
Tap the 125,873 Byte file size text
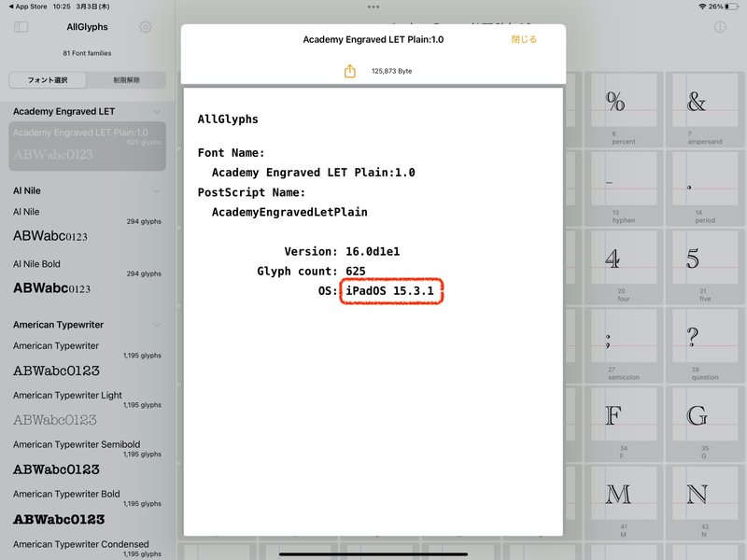tap(391, 71)
